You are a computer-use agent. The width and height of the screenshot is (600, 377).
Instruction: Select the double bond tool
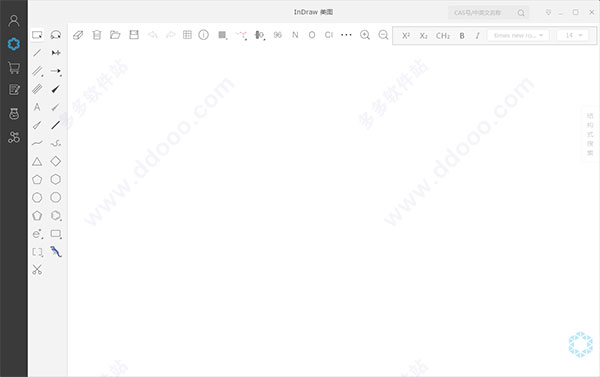(x=37, y=71)
